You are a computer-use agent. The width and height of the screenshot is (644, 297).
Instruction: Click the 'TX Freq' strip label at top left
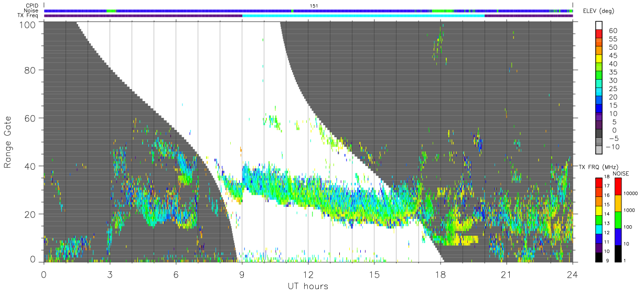pos(28,16)
